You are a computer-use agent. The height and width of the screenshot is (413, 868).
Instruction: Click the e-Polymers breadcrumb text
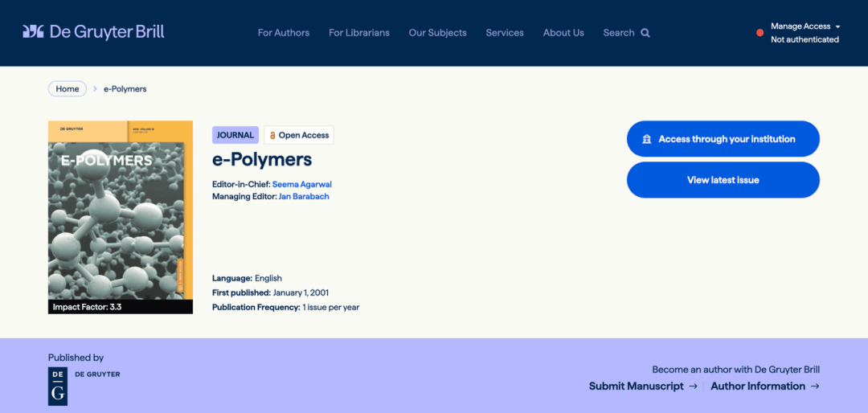click(x=125, y=88)
